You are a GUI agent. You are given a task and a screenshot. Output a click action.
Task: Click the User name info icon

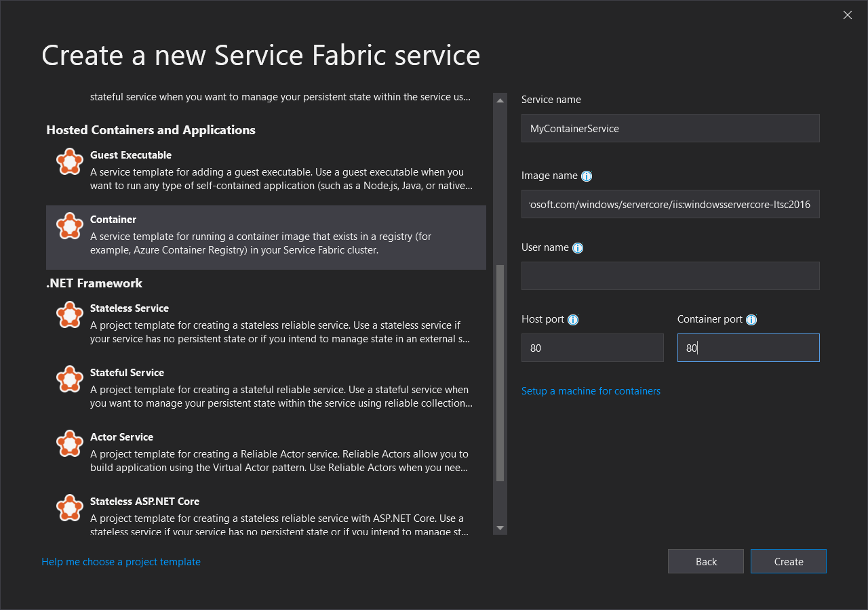[x=578, y=248]
